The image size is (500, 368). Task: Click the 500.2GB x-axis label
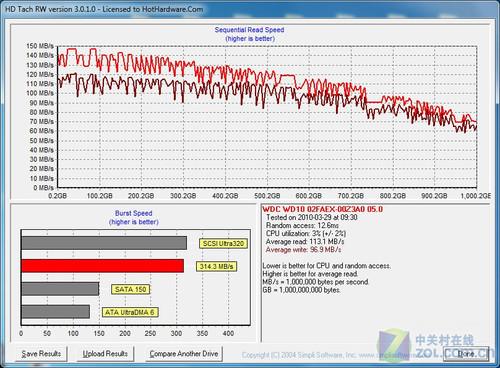(x=267, y=196)
